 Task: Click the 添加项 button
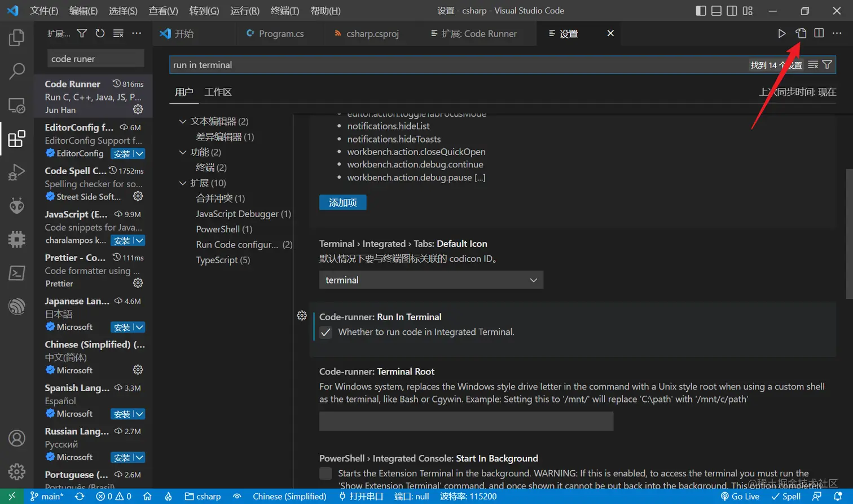click(x=343, y=202)
